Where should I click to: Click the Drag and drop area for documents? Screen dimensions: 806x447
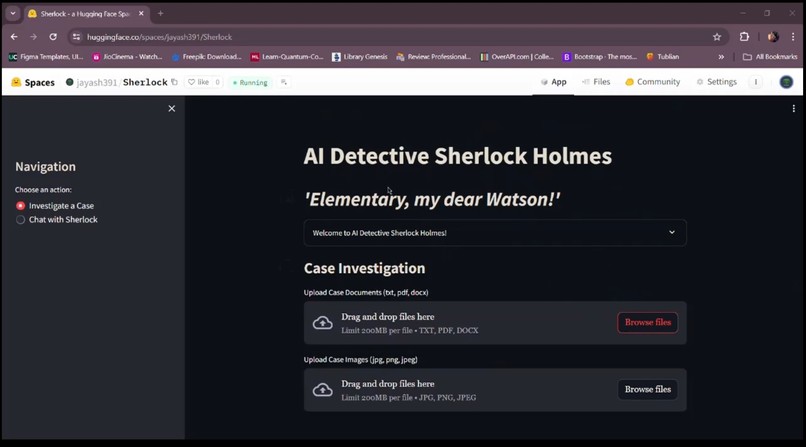pyautogui.click(x=494, y=323)
